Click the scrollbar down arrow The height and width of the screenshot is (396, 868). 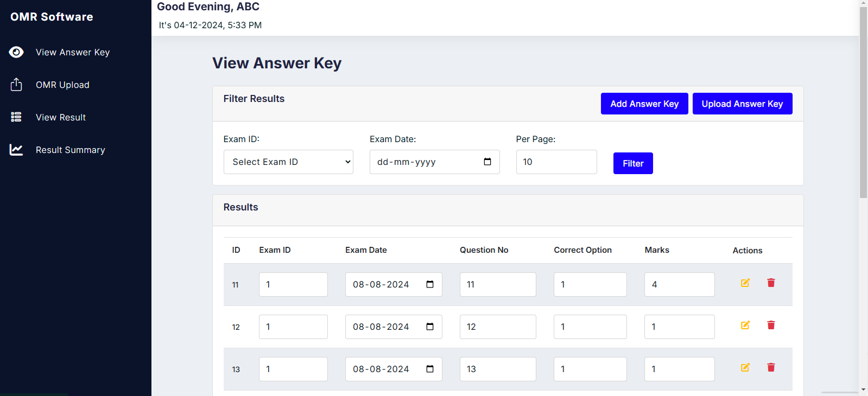[863, 390]
